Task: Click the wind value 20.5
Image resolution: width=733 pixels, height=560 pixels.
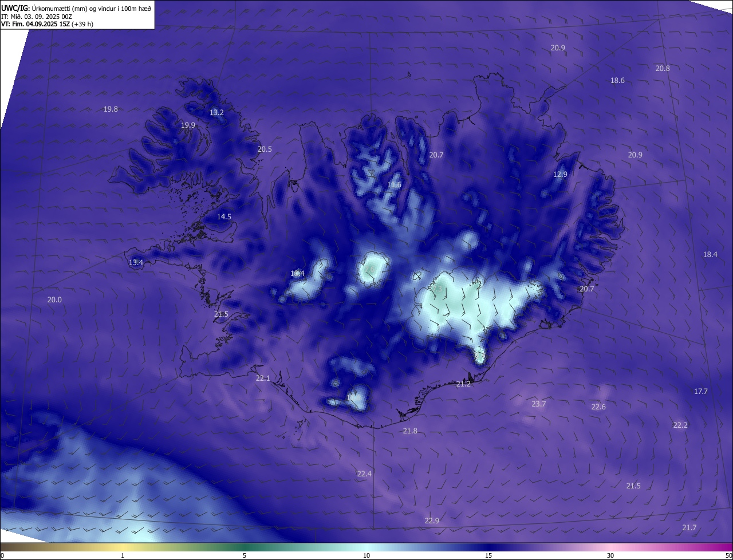Action: pyautogui.click(x=265, y=149)
